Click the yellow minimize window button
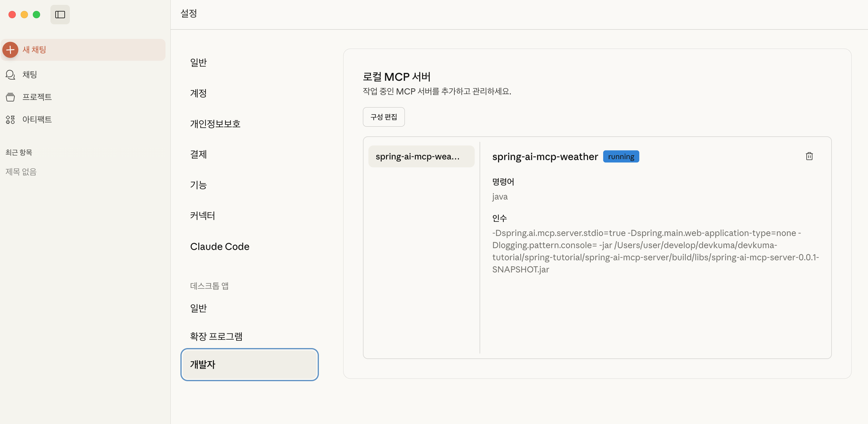 click(24, 15)
